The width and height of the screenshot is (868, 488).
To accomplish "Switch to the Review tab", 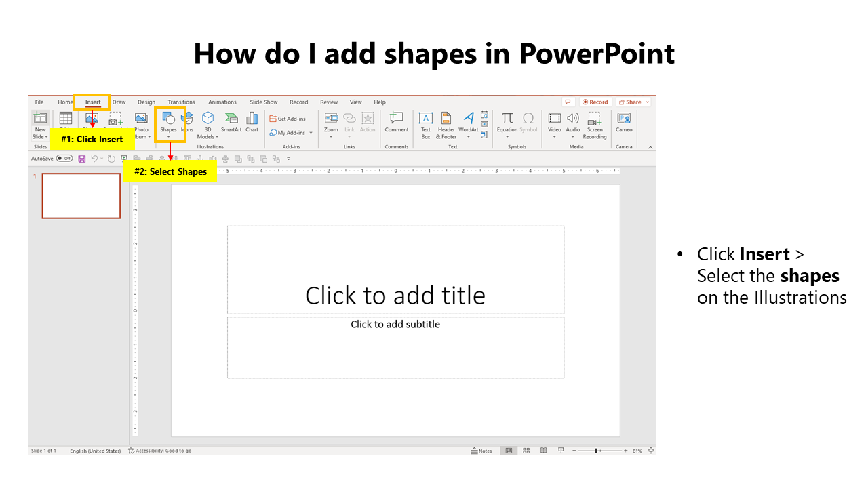I will 329,102.
